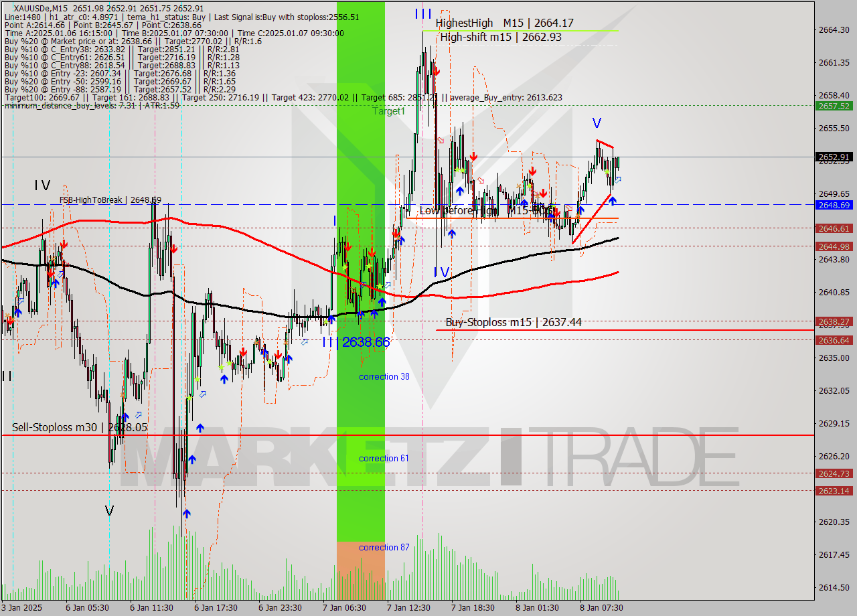Click the Buy %20 @ Entry -50 line
The image size is (857, 616).
(120, 81)
